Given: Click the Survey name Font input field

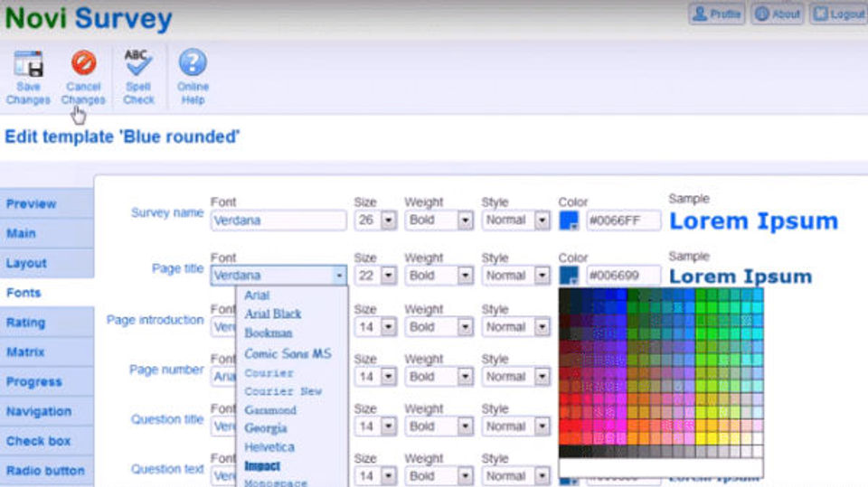Looking at the screenshot, I should 278,220.
